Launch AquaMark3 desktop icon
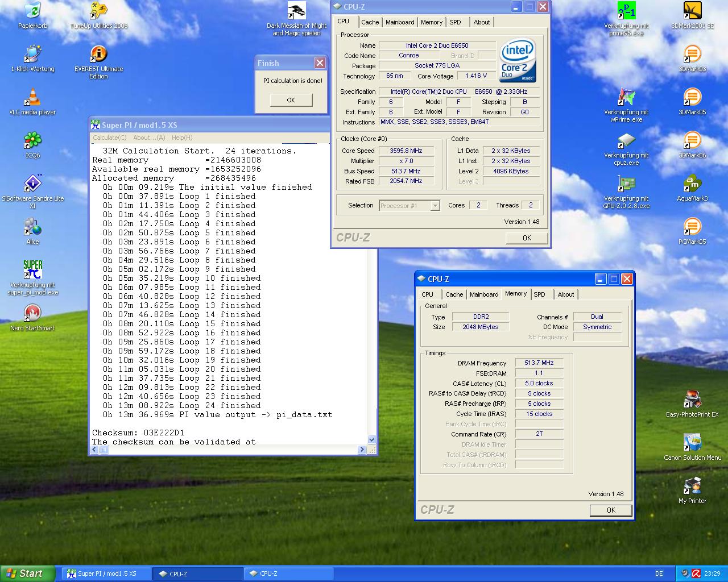Viewport: 728px width, 582px height. pyautogui.click(x=692, y=184)
